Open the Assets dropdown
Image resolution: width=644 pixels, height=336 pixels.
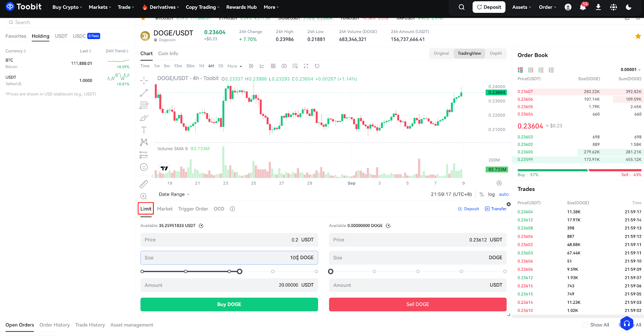coord(522,7)
